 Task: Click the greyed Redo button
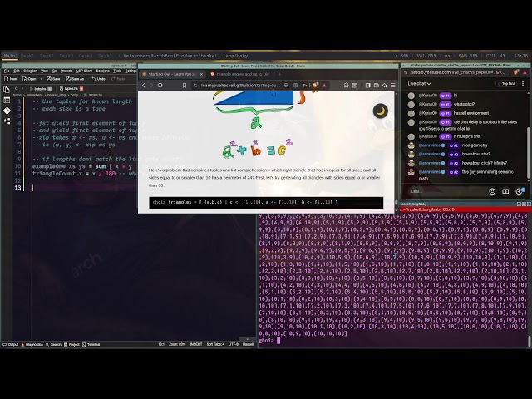[x=118, y=79]
